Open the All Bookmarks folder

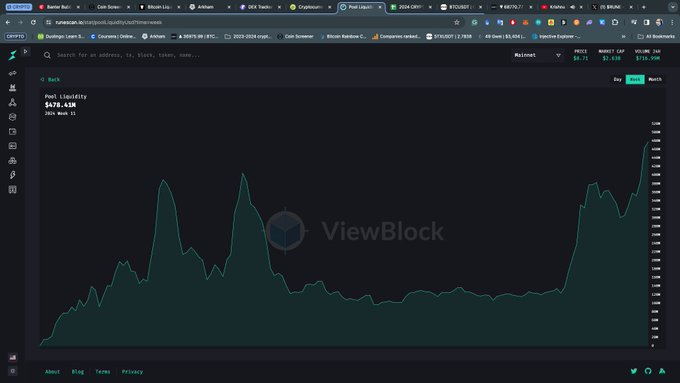click(656, 36)
